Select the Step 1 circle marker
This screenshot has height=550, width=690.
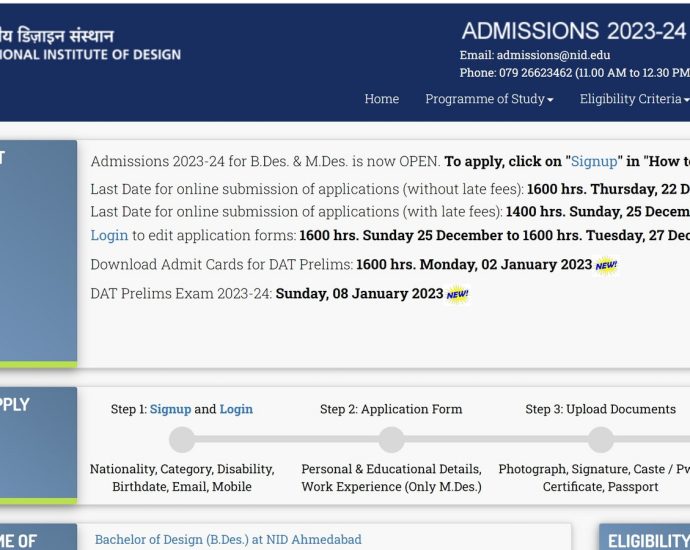[182, 440]
